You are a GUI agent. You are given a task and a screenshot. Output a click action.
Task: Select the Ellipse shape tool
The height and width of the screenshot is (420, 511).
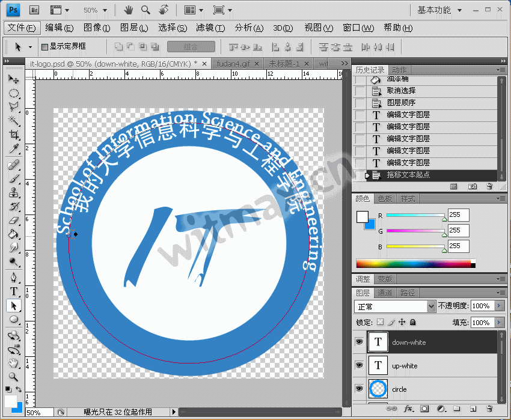coord(13,319)
